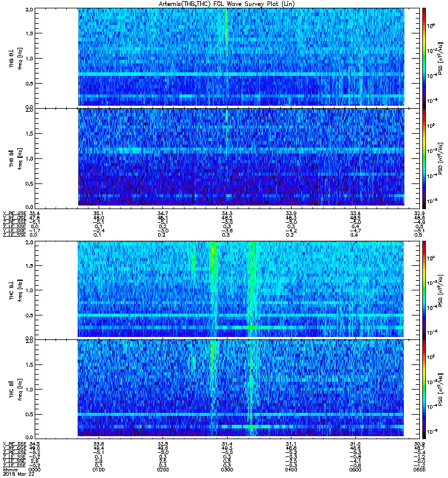The height and width of the screenshot is (478, 448).
Task: Click the date label '2018 Mar 22'
Action: 19,474
